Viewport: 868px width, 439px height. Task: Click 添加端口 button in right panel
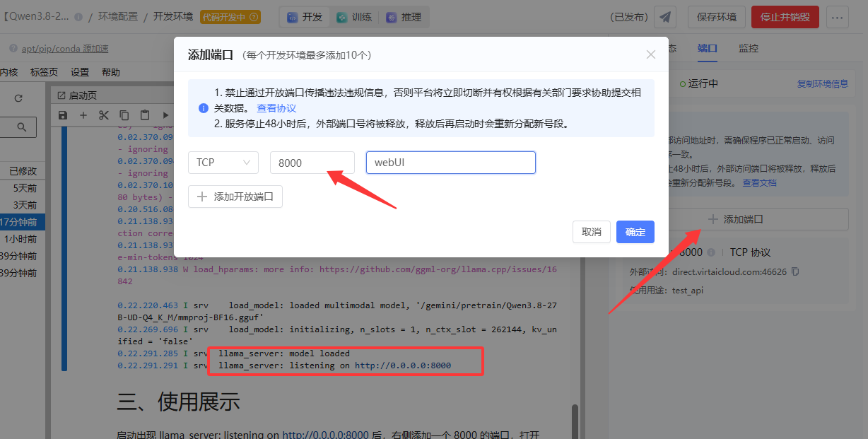735,219
